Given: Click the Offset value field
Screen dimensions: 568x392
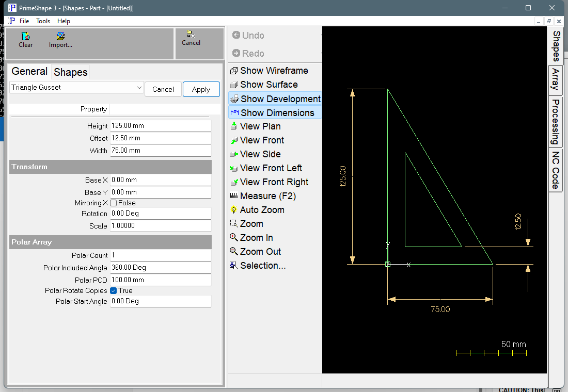Looking at the screenshot, I should tap(161, 138).
